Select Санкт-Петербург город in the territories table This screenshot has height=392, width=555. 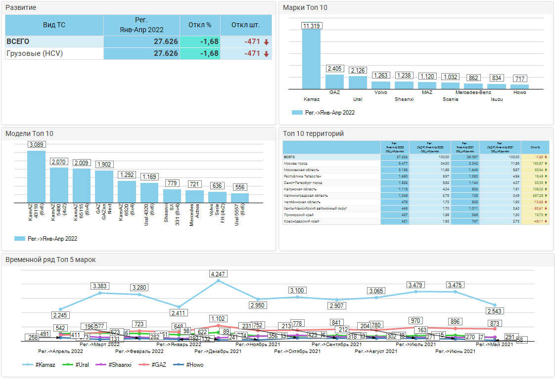(303, 182)
